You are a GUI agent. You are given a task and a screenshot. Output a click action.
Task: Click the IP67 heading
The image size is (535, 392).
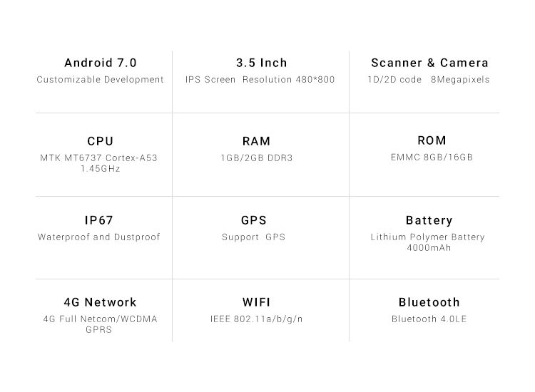98,220
